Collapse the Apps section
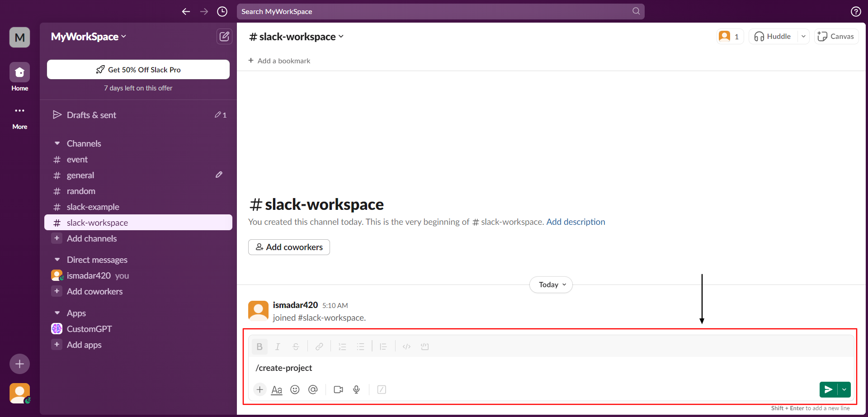 click(x=57, y=313)
